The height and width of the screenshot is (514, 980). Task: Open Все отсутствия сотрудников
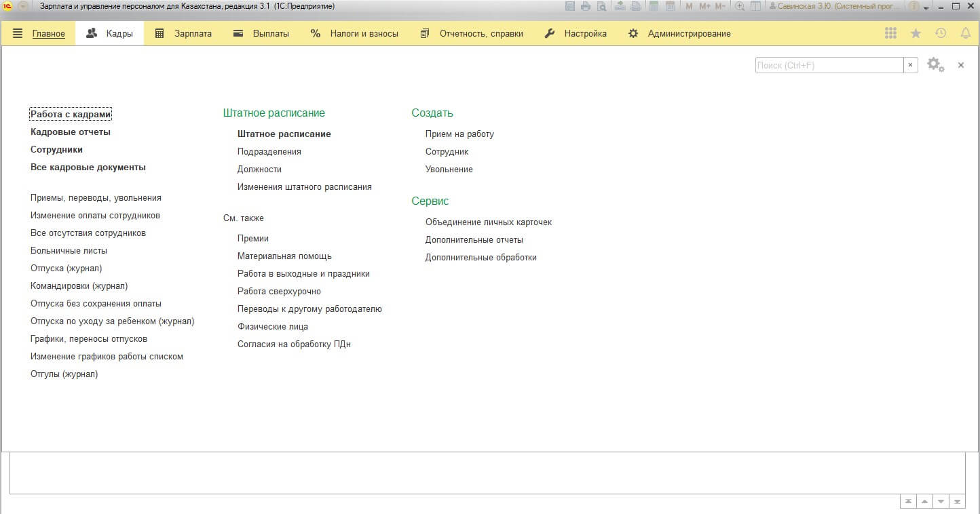pos(88,233)
